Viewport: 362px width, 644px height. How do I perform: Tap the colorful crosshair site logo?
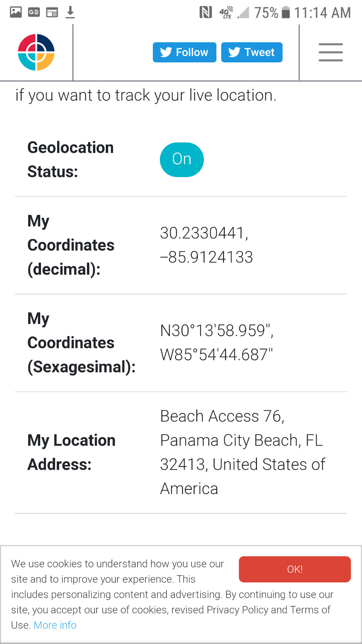coord(36,52)
